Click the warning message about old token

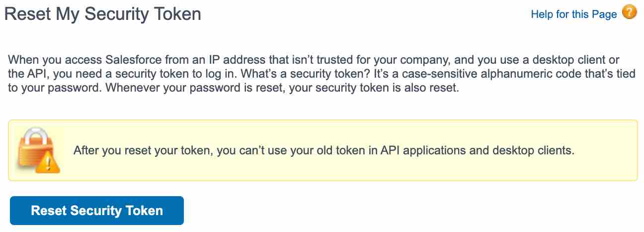pyautogui.click(x=323, y=150)
